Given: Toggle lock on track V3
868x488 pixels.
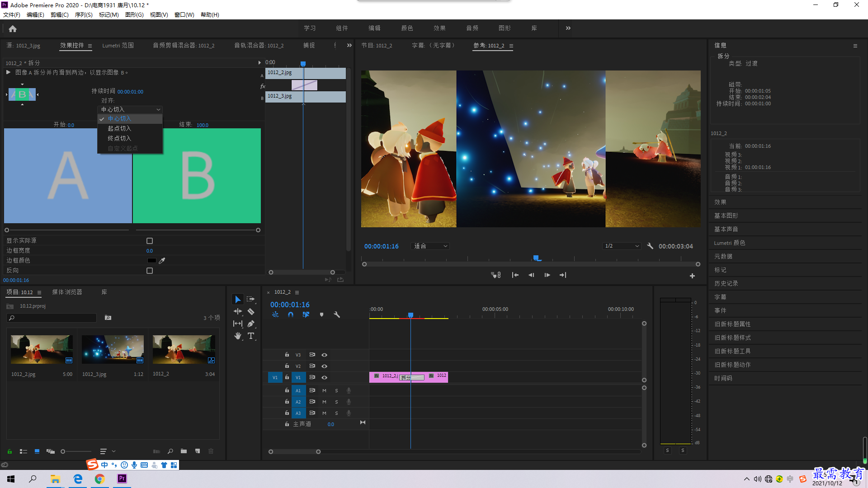Looking at the screenshot, I should click(287, 355).
